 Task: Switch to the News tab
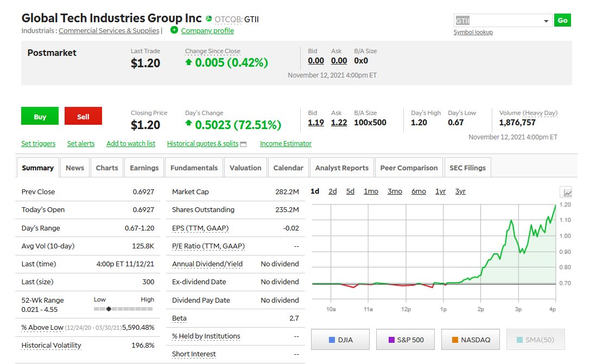point(75,168)
